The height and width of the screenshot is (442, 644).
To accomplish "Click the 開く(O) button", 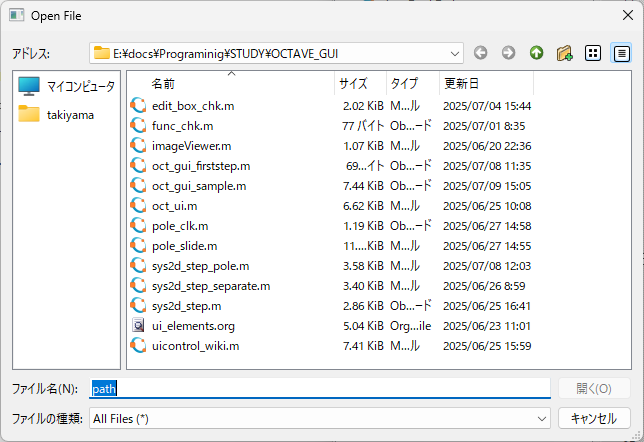I will 594,389.
